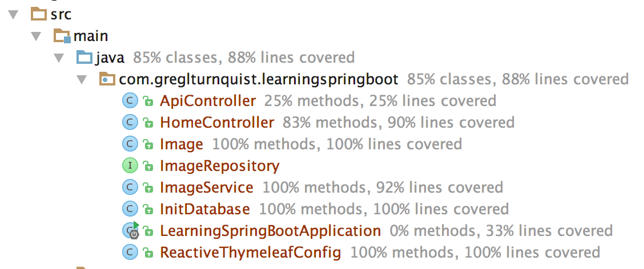Select LearningSpringBootApplication file name
The height and width of the screenshot is (269, 644).
tap(270, 231)
